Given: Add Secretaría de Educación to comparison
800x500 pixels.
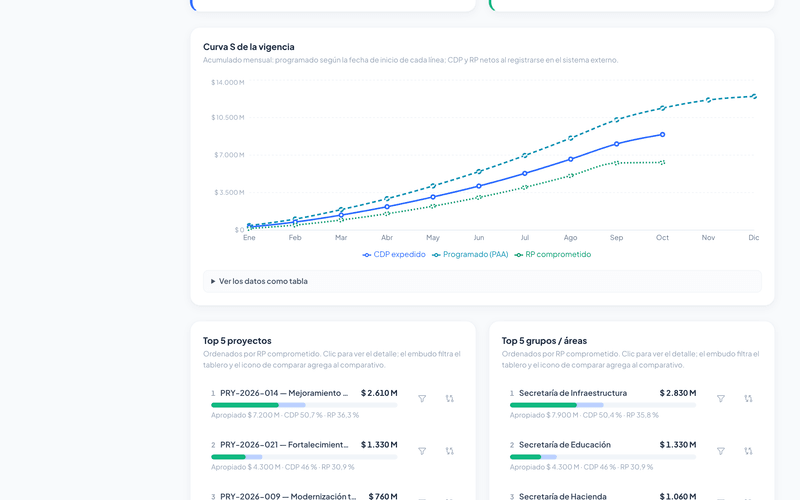Looking at the screenshot, I should (x=748, y=451).
